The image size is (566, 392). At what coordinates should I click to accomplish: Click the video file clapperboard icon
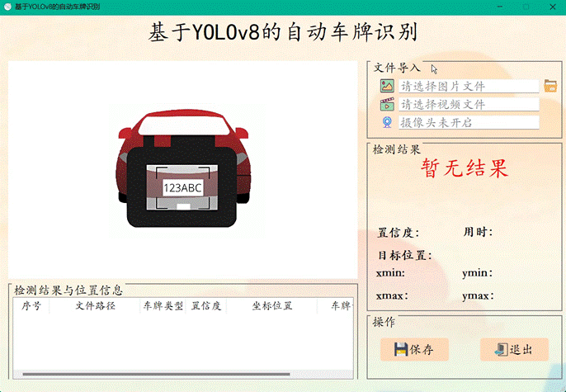(387, 104)
